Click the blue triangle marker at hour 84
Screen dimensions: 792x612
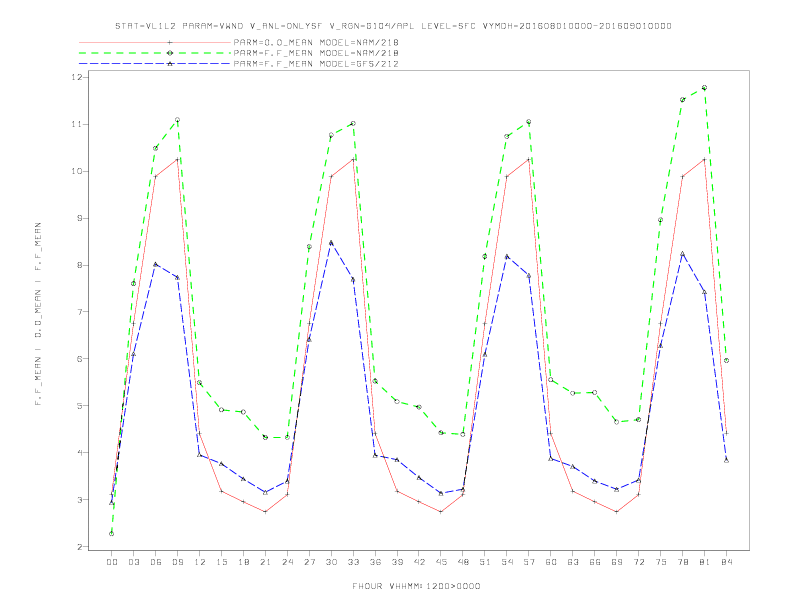(x=727, y=460)
